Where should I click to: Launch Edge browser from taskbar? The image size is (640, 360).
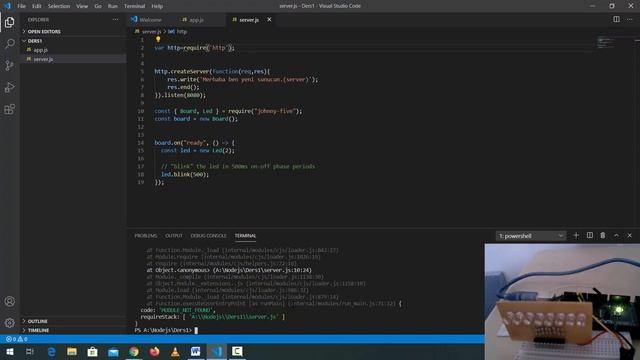(51, 351)
